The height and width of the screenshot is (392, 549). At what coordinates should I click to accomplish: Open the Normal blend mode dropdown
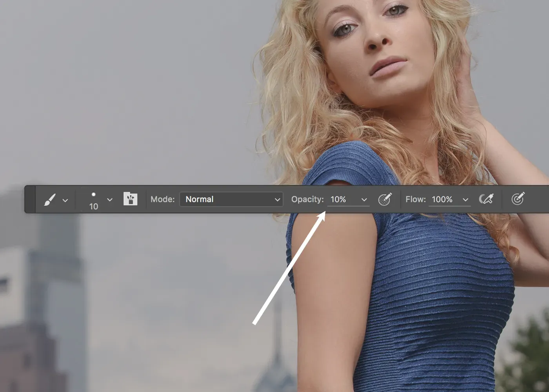click(x=231, y=199)
